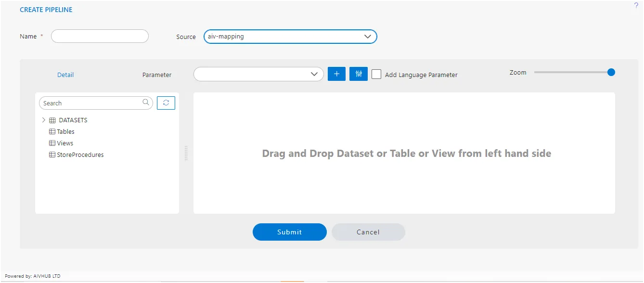Click the Zoom slider handle
This screenshot has height=283, width=644.
click(611, 72)
